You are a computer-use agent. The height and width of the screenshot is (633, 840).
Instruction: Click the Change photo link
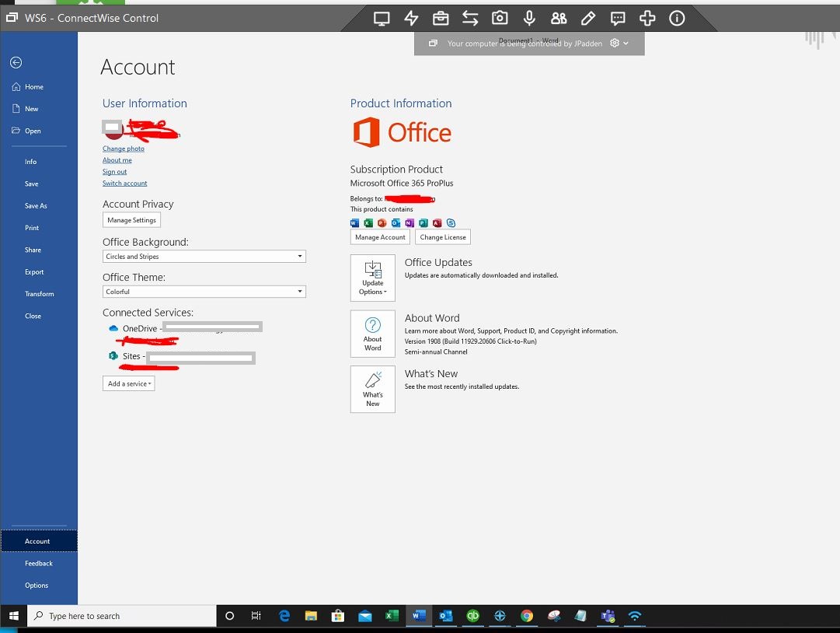(x=124, y=149)
